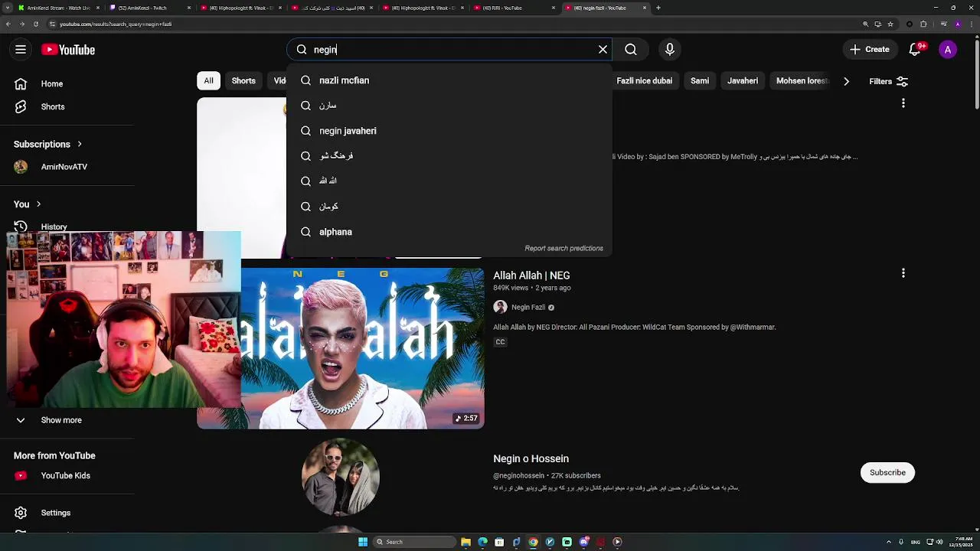Open File Explorer from the taskbar
Image resolution: width=980 pixels, height=551 pixels.
pos(465,542)
